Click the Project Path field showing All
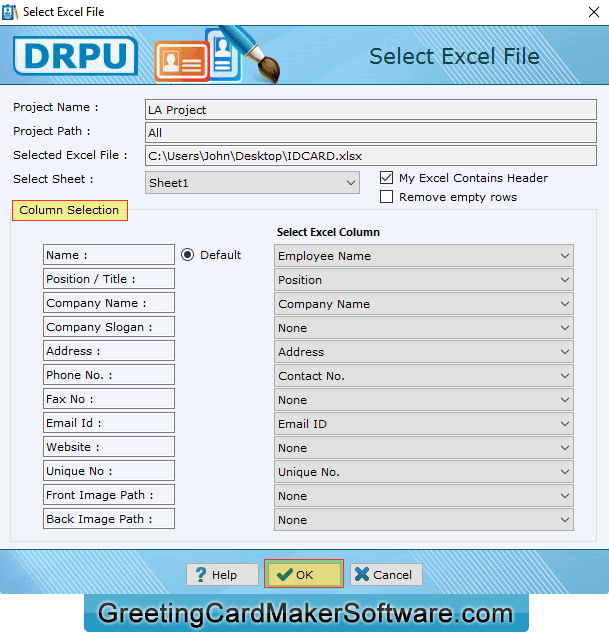609x632 pixels. click(371, 133)
